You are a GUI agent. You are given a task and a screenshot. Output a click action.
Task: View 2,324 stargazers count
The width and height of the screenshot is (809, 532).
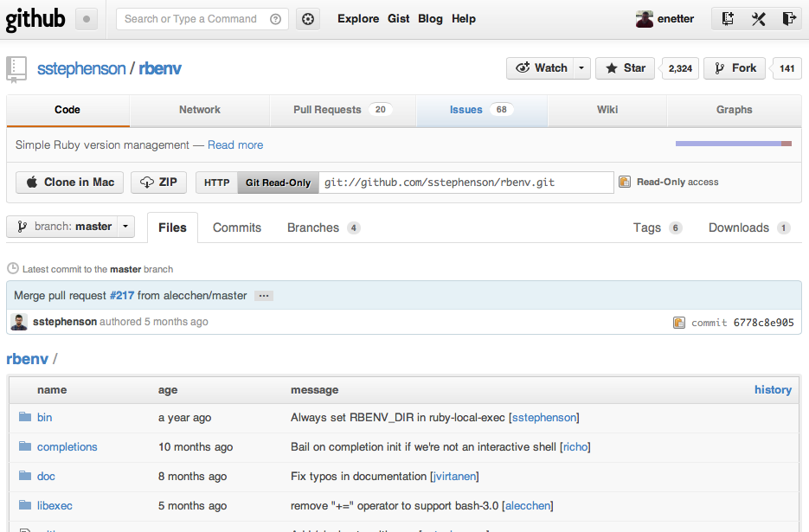click(x=680, y=68)
